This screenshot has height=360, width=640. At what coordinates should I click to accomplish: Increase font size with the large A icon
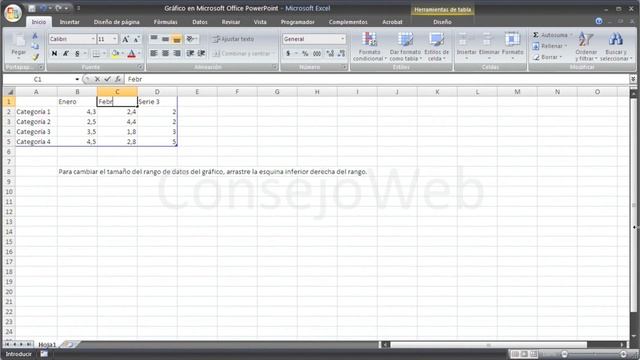125,39
